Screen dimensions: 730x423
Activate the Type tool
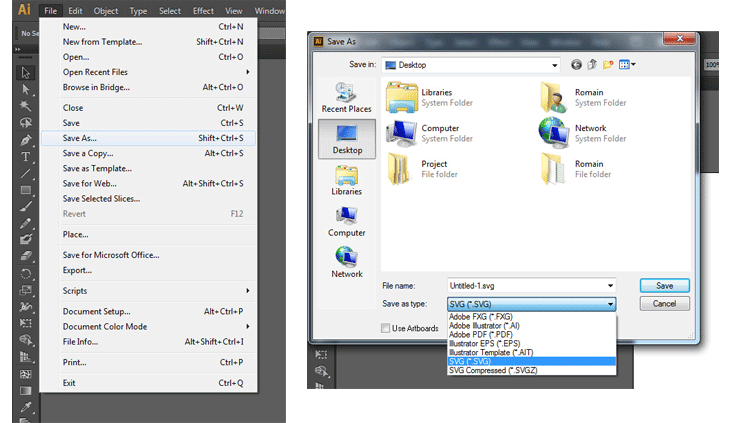25,157
